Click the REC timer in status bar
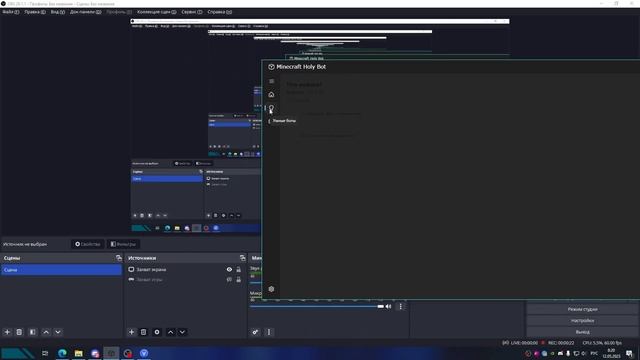640x360 pixels. point(561,343)
